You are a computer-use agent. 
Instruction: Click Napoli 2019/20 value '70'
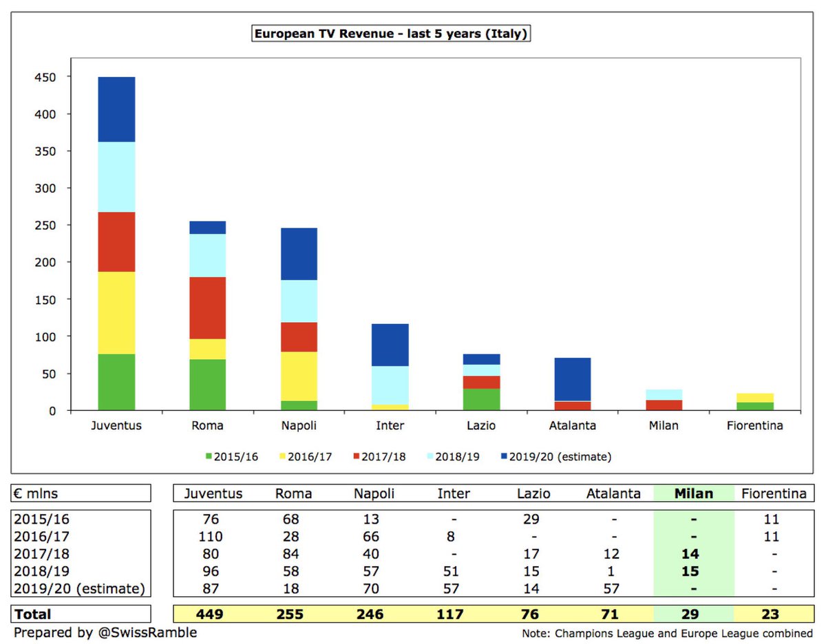[x=372, y=589]
